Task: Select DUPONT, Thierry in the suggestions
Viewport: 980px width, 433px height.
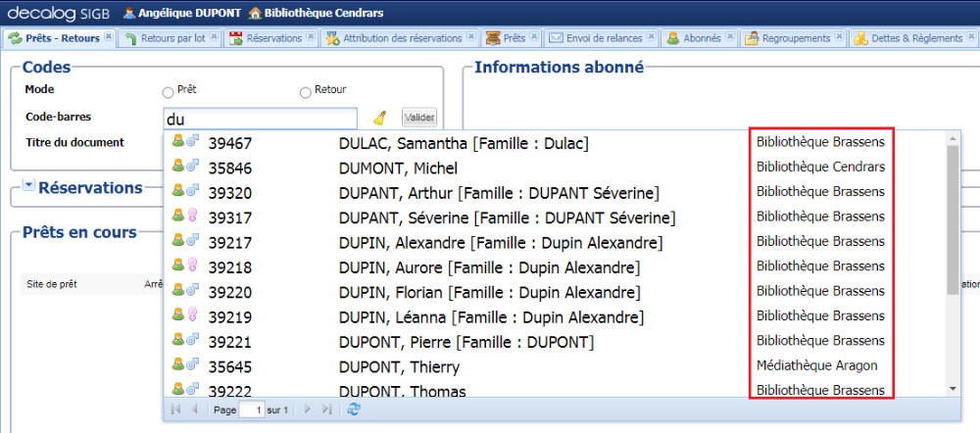Action: tap(399, 366)
